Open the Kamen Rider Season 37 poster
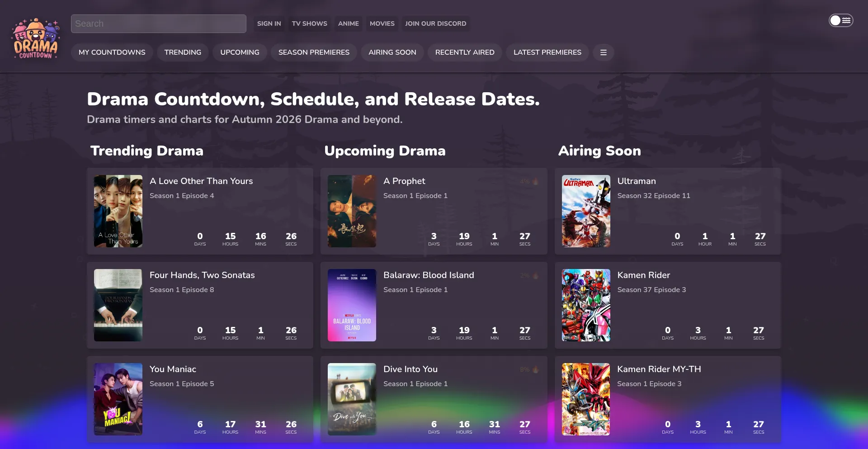The image size is (868, 449). [586, 305]
